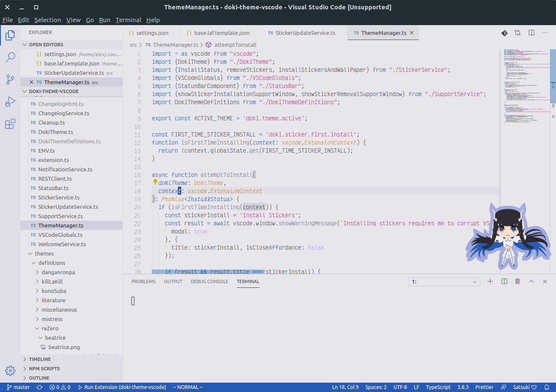
Task: Collapse the DOKI-THEME-VSCODE section
Action: 71,91
